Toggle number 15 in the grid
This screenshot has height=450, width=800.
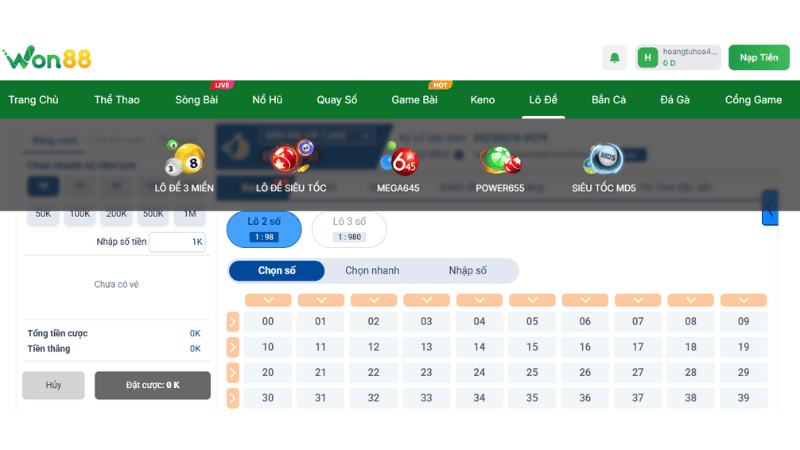[532, 347]
